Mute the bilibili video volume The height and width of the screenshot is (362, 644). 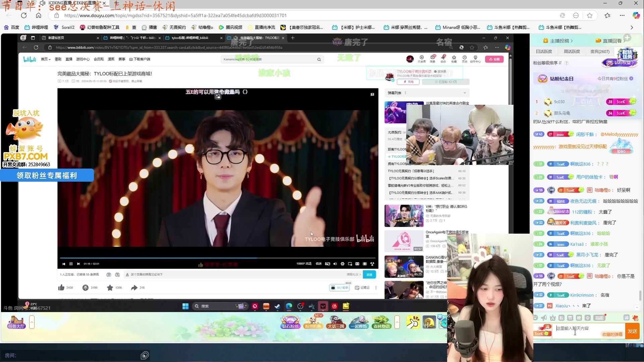(x=335, y=264)
